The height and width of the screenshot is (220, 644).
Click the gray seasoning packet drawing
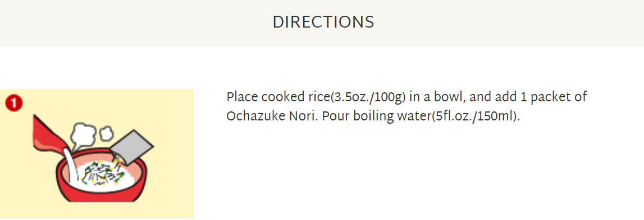coord(132,147)
